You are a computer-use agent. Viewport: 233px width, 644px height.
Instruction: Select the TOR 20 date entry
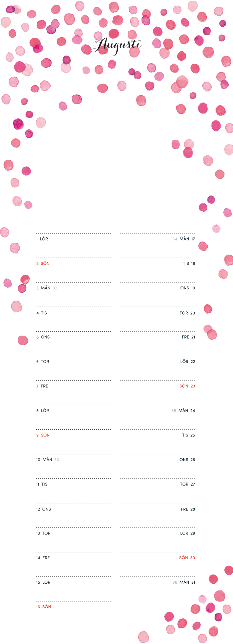coord(187,313)
